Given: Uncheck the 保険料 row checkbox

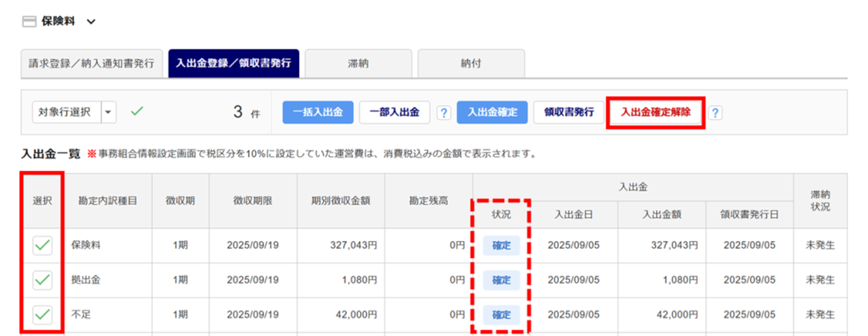Looking at the screenshot, I should click(42, 245).
